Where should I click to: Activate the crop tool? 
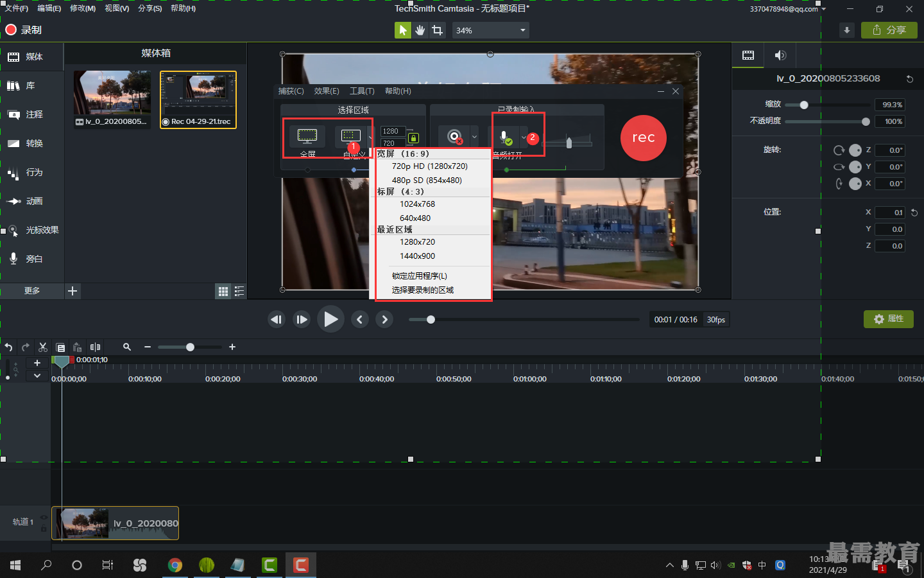(438, 30)
